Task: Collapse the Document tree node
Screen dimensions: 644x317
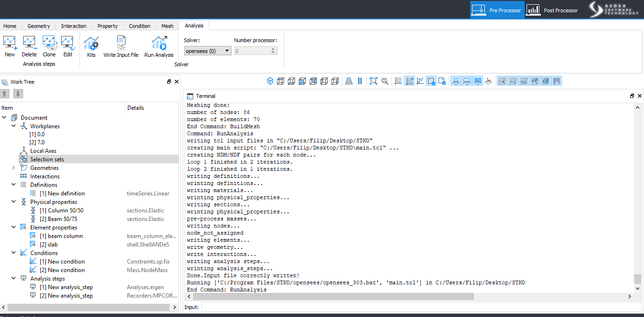Action: (x=4, y=118)
